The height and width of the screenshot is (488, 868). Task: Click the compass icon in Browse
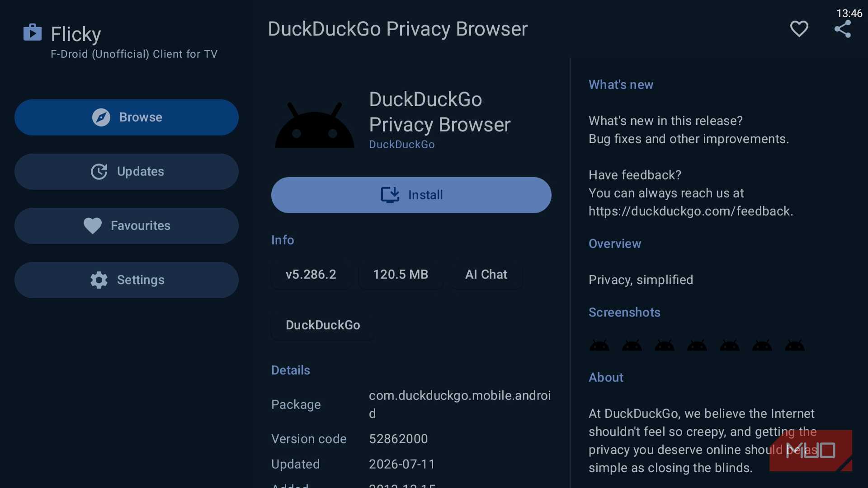pos(101,117)
